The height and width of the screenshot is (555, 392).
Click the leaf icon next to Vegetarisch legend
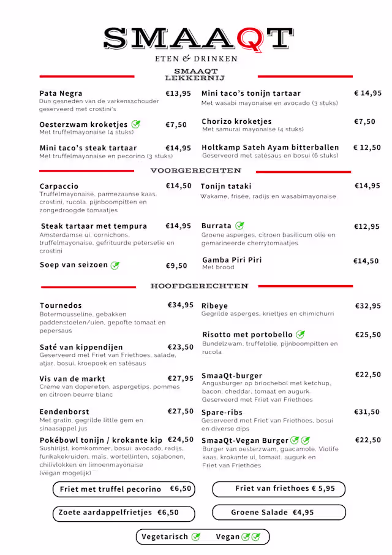coord(196,537)
